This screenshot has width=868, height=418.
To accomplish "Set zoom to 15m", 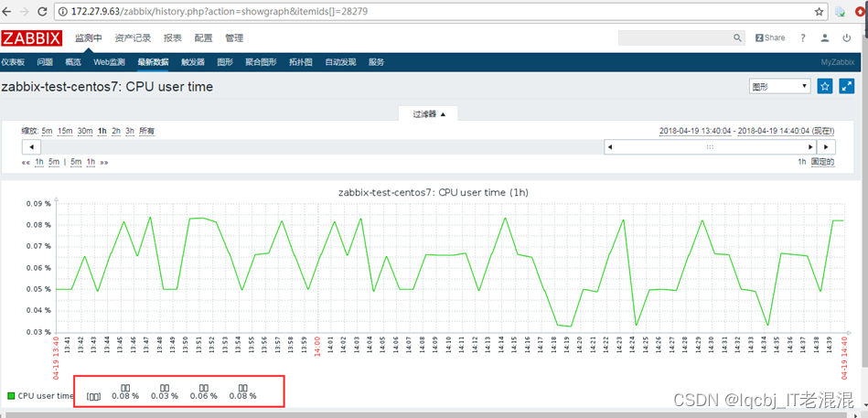I will pyautogui.click(x=65, y=131).
